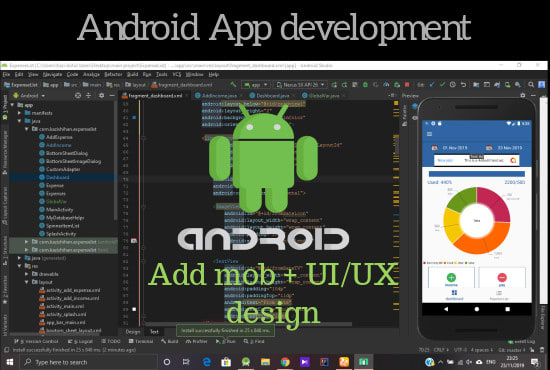Open Resource Manager side tab
The image size is (550, 370).
pos(5,152)
